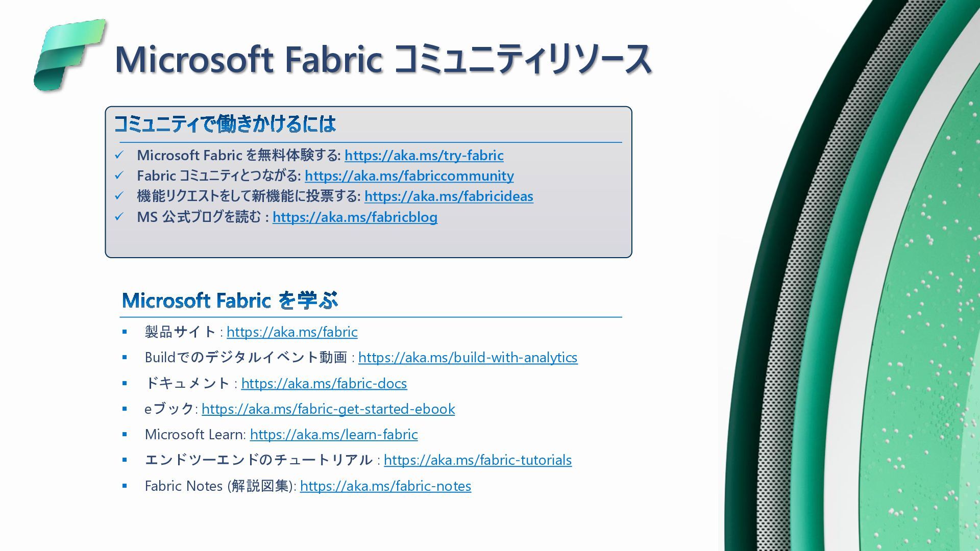
Task: Click the Microsoft Fabric logo icon
Action: pos(70,55)
